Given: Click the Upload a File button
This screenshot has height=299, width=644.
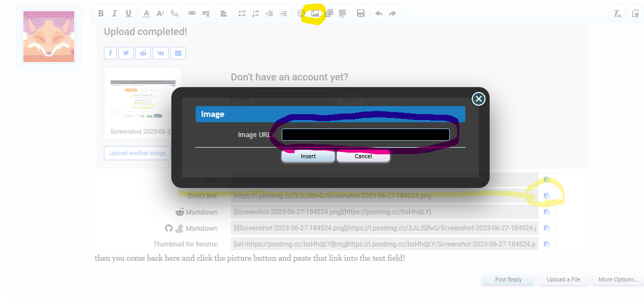Looking at the screenshot, I should click(563, 279).
